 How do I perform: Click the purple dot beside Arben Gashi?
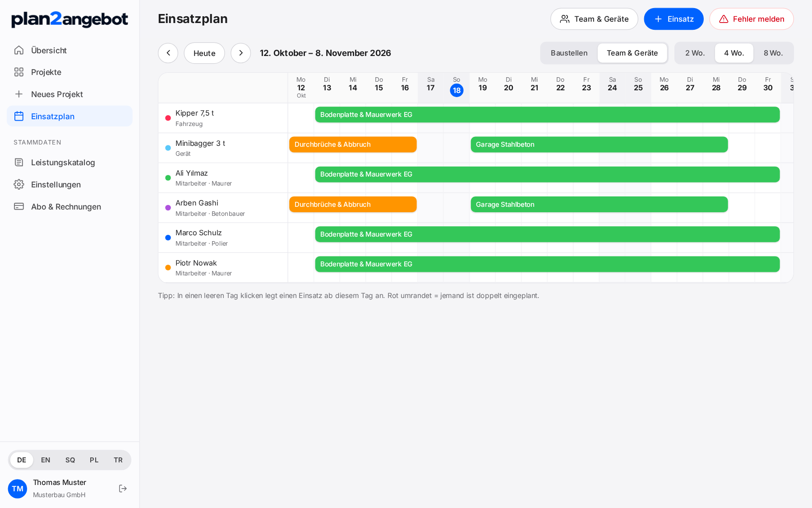point(168,208)
